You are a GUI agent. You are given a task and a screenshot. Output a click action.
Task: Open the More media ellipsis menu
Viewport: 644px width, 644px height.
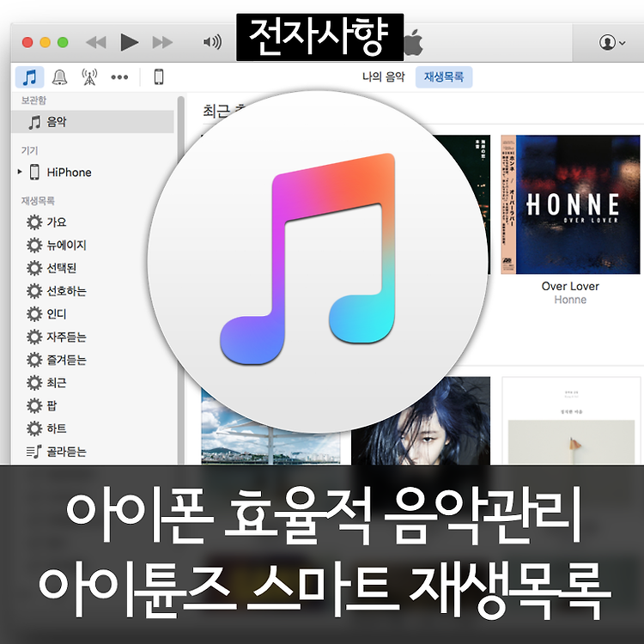point(119,76)
